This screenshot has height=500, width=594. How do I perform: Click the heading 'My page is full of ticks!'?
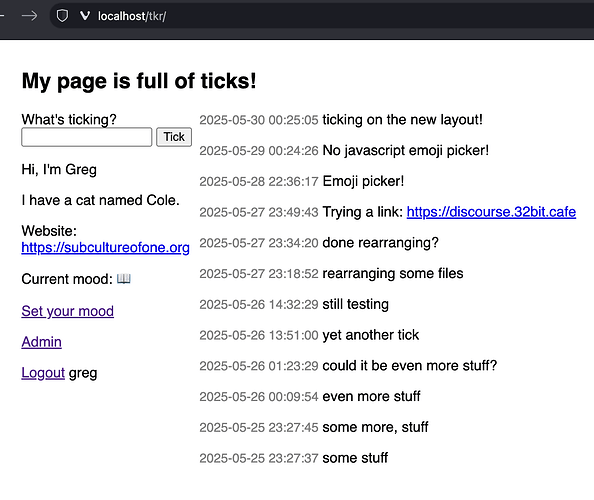[139, 81]
